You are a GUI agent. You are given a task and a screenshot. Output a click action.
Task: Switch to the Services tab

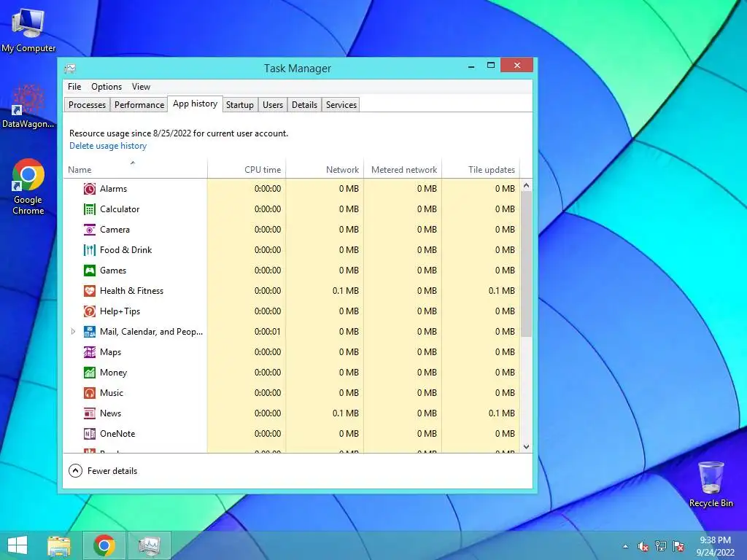(x=341, y=105)
